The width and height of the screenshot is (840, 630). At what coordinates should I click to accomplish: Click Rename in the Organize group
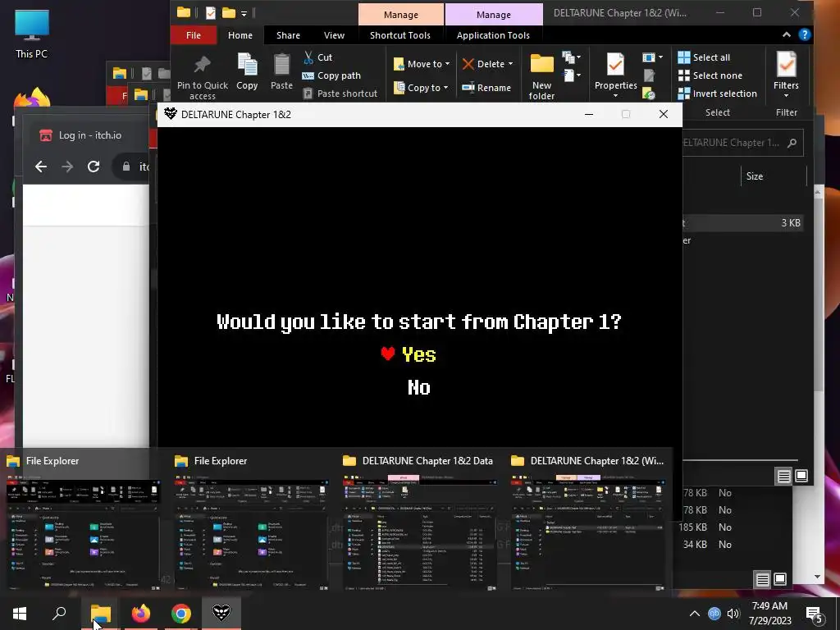point(486,87)
